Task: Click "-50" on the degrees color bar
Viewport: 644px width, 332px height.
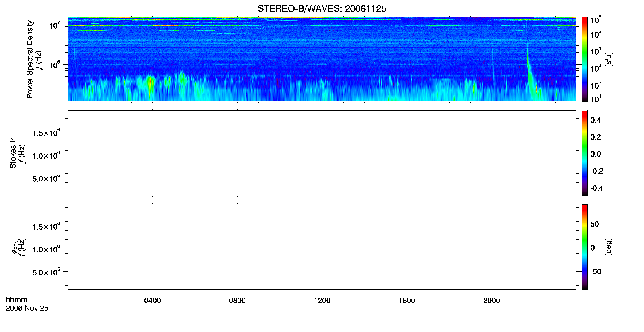Action: tap(596, 271)
